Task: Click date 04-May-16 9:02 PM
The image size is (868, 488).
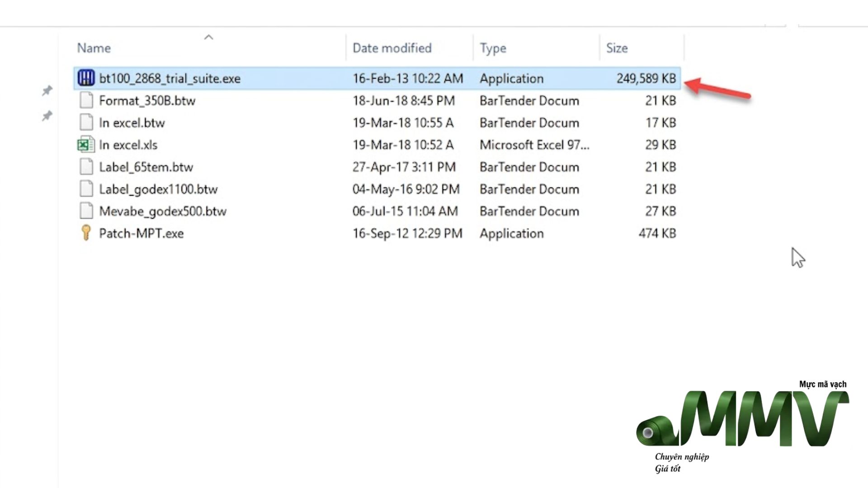Action: click(406, 189)
